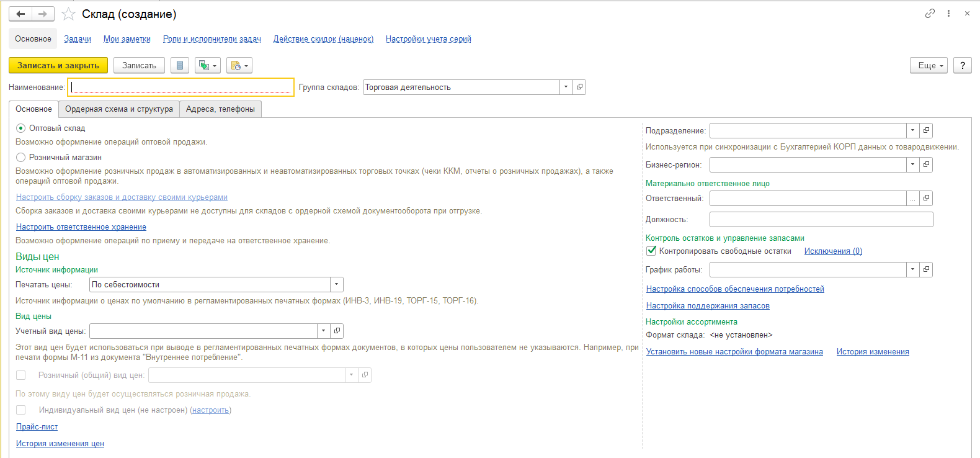Switch to the Адреса, телефоны tab
This screenshot has width=980, height=458.
pyautogui.click(x=220, y=109)
